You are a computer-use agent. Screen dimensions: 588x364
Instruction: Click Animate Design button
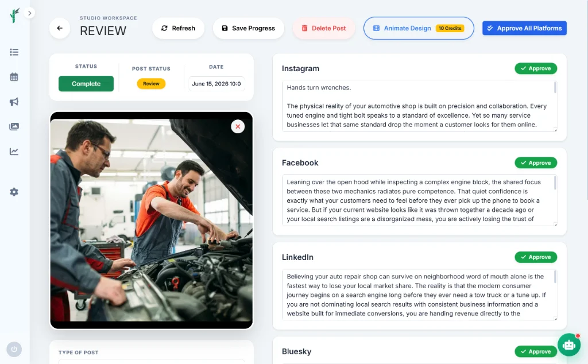click(419, 28)
